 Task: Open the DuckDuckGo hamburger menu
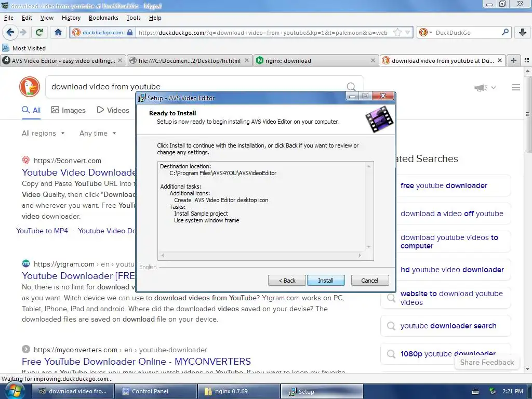tap(516, 87)
